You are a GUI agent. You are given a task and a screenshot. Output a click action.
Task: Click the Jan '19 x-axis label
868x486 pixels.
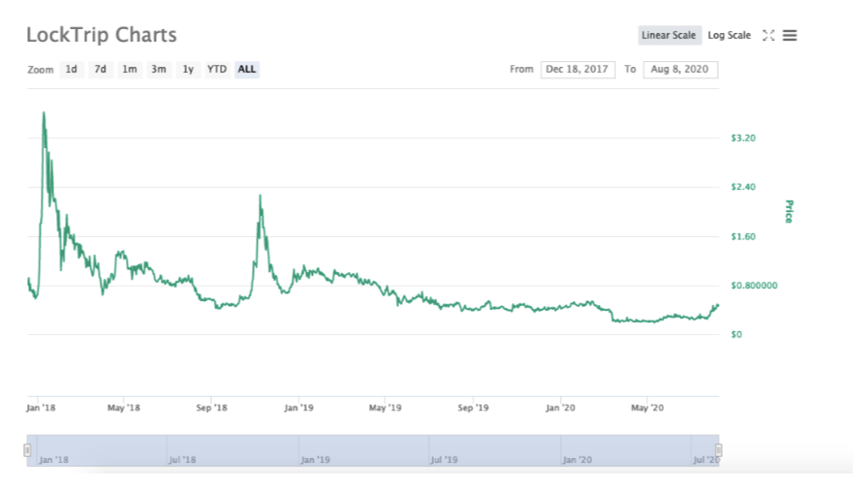click(x=298, y=408)
